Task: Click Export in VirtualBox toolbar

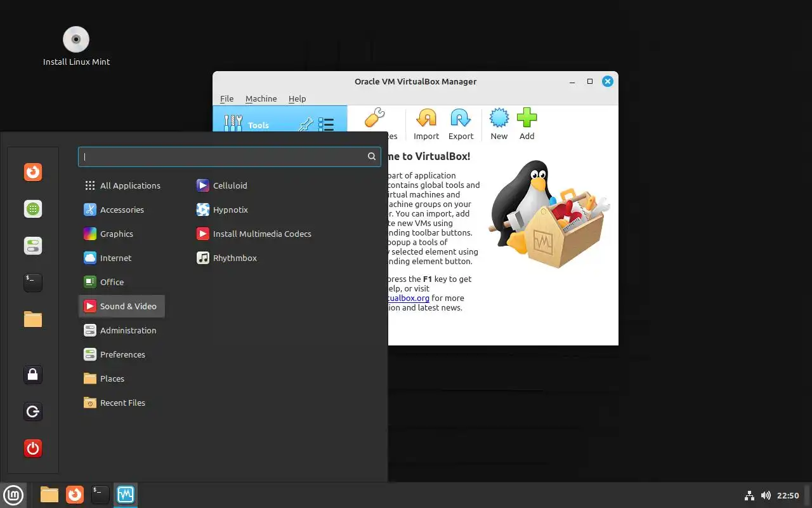Action: tap(461, 124)
